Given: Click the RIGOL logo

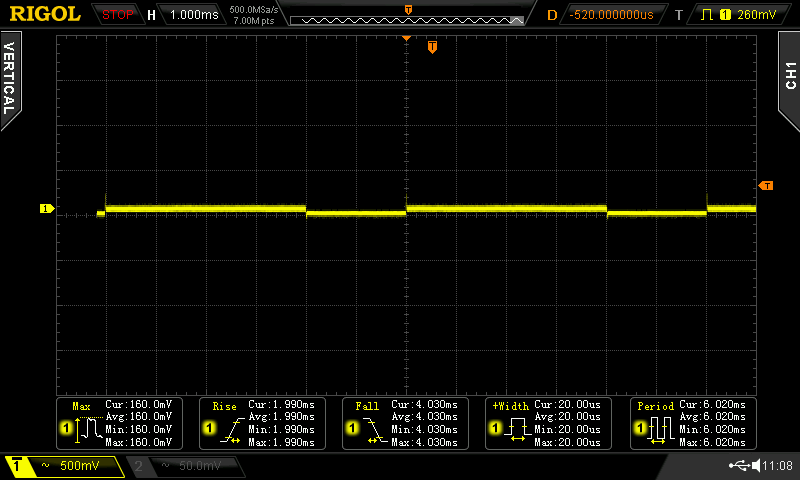Looking at the screenshot, I should [45, 14].
